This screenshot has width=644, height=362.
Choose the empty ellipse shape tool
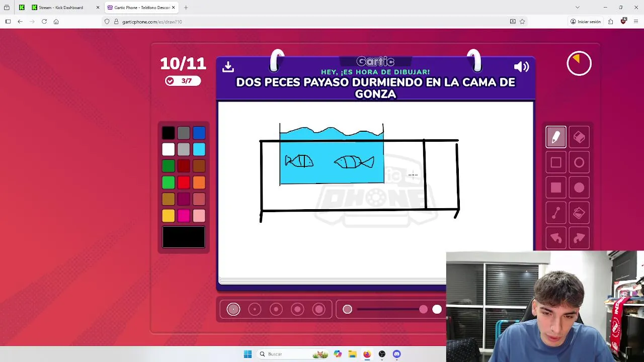pyautogui.click(x=579, y=162)
